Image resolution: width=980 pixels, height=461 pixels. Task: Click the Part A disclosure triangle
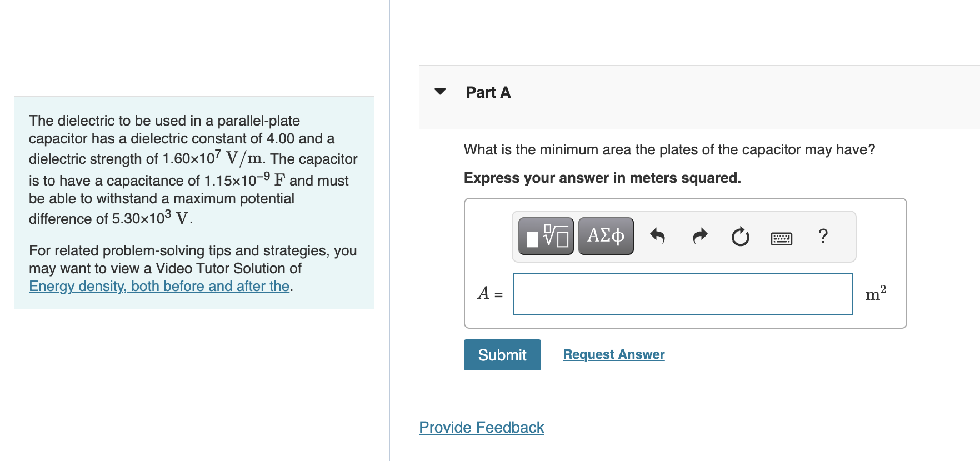coord(439,92)
